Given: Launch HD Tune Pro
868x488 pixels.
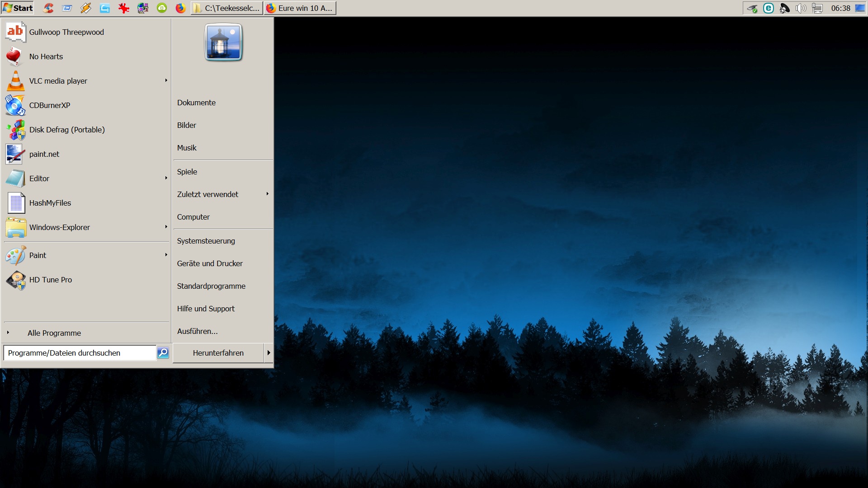Looking at the screenshot, I should pyautogui.click(x=51, y=280).
